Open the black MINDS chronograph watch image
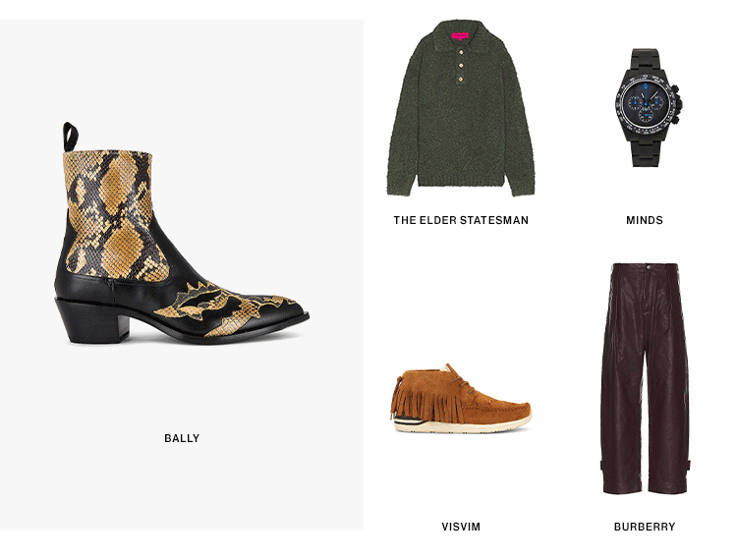The image size is (737, 560). click(x=649, y=108)
